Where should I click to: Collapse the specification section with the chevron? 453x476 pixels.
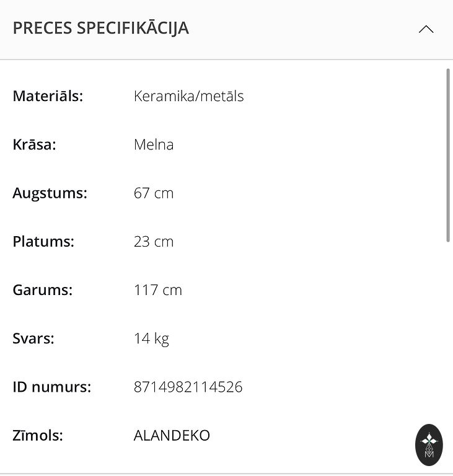pos(426,29)
